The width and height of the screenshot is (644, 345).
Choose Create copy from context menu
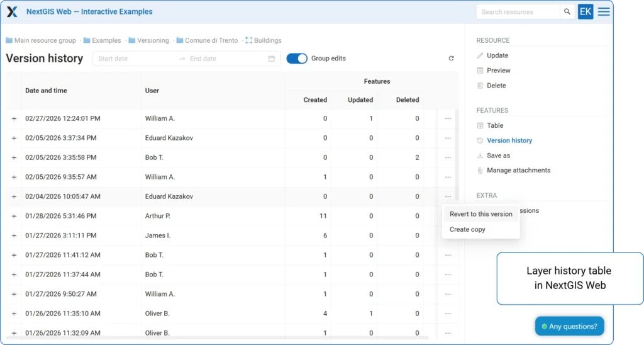[x=467, y=230]
